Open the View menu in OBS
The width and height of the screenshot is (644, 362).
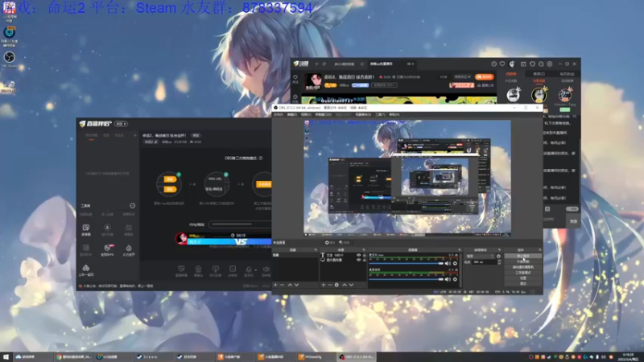(306, 114)
